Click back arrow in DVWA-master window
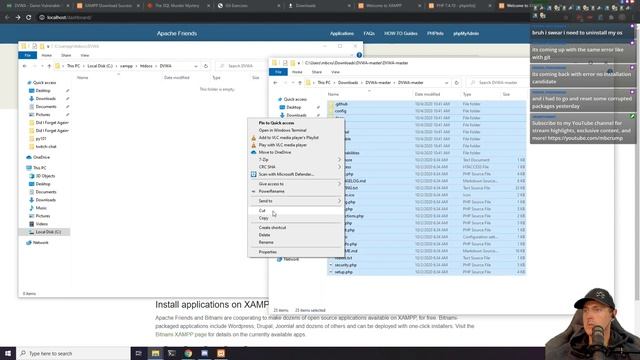Image resolution: width=640 pixels, height=360 pixels. [x=276, y=83]
